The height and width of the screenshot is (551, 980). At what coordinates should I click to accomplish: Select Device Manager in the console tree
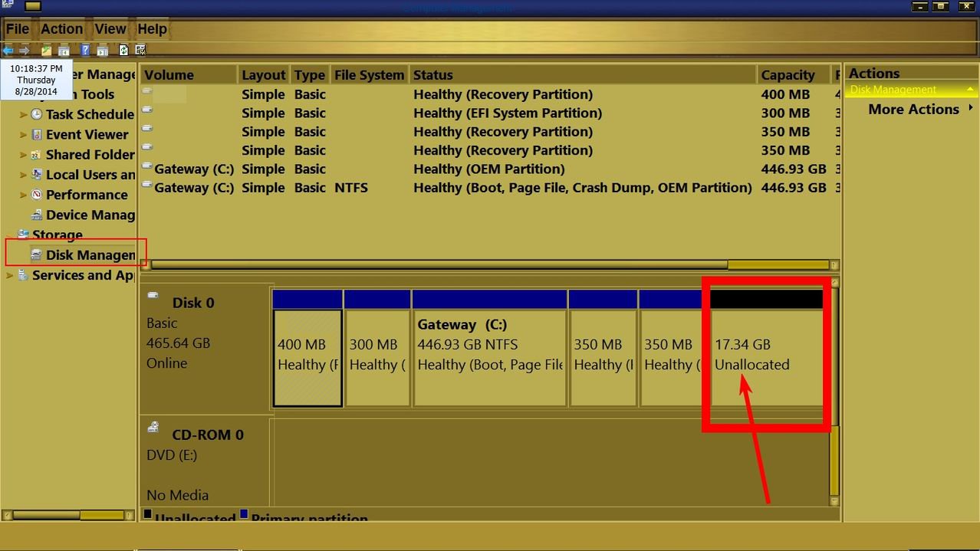[84, 215]
